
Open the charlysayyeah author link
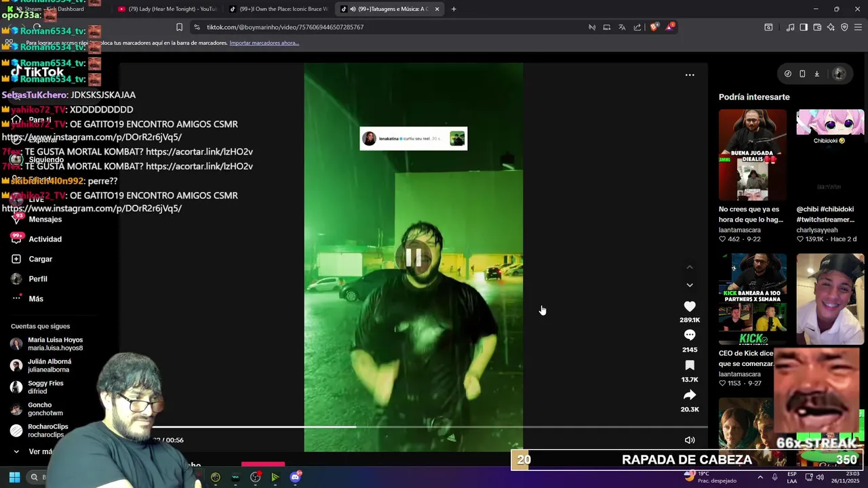pos(817,230)
